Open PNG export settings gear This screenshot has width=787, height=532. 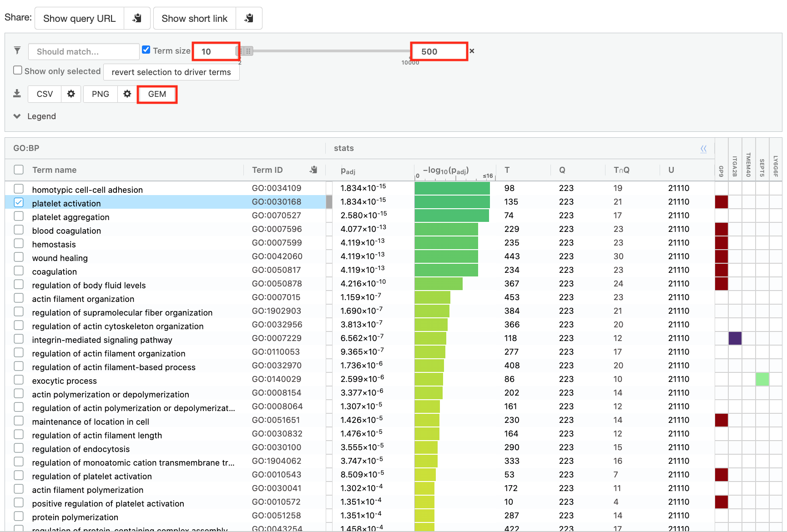click(127, 94)
